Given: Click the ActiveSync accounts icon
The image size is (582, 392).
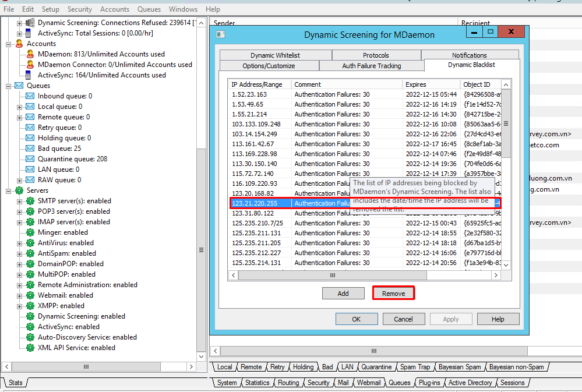Looking at the screenshot, I should (x=30, y=75).
